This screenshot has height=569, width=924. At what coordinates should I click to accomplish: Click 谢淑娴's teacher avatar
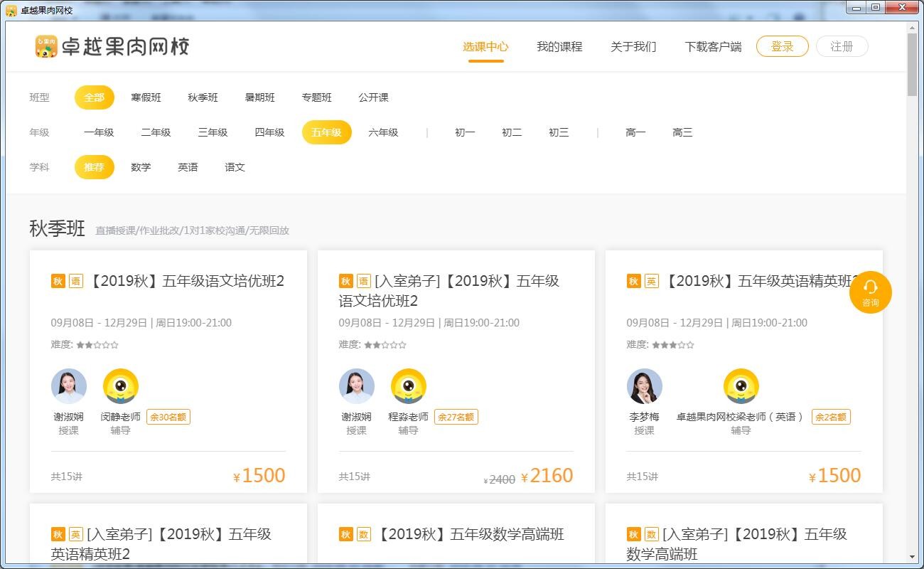[68, 385]
